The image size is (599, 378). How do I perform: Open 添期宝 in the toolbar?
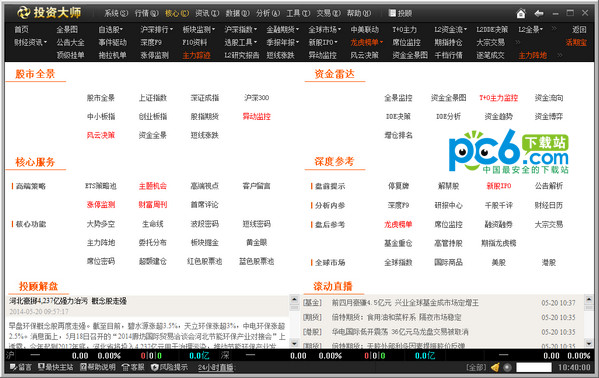pos(576,42)
